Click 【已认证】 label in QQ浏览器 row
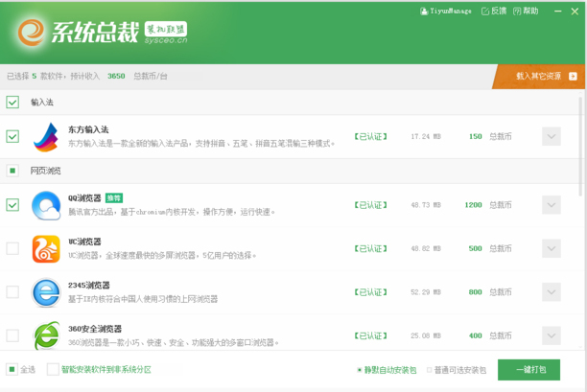The width and height of the screenshot is (587, 392). coord(370,205)
